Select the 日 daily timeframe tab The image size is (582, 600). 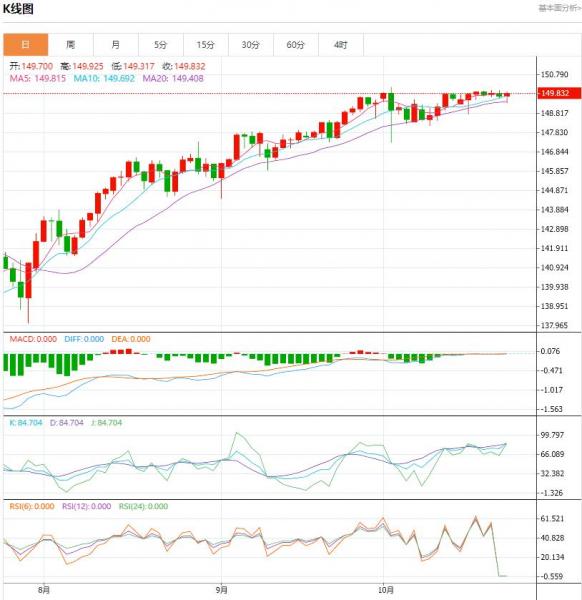tap(26, 45)
